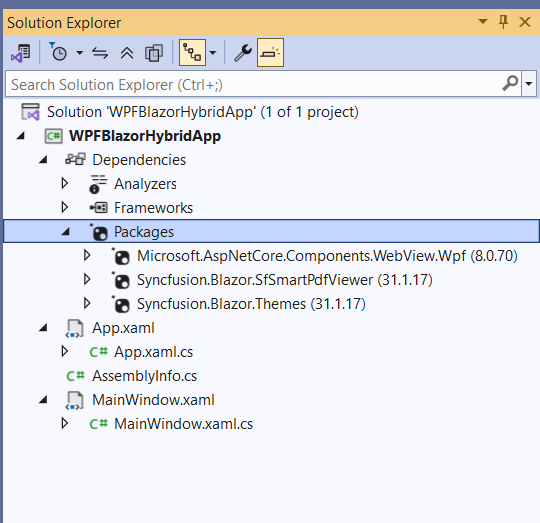This screenshot has width=540, height=523.
Task: Expand Syncfusion.Blazor.Themes package
Action: coord(87,303)
